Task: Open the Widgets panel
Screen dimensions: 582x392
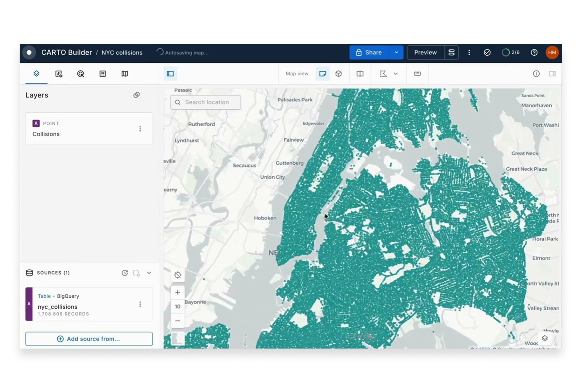Action: pyautogui.click(x=59, y=74)
